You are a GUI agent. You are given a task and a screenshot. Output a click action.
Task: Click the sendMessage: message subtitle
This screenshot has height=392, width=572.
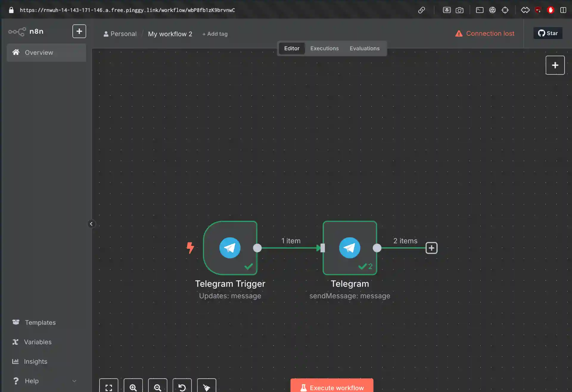(x=350, y=296)
